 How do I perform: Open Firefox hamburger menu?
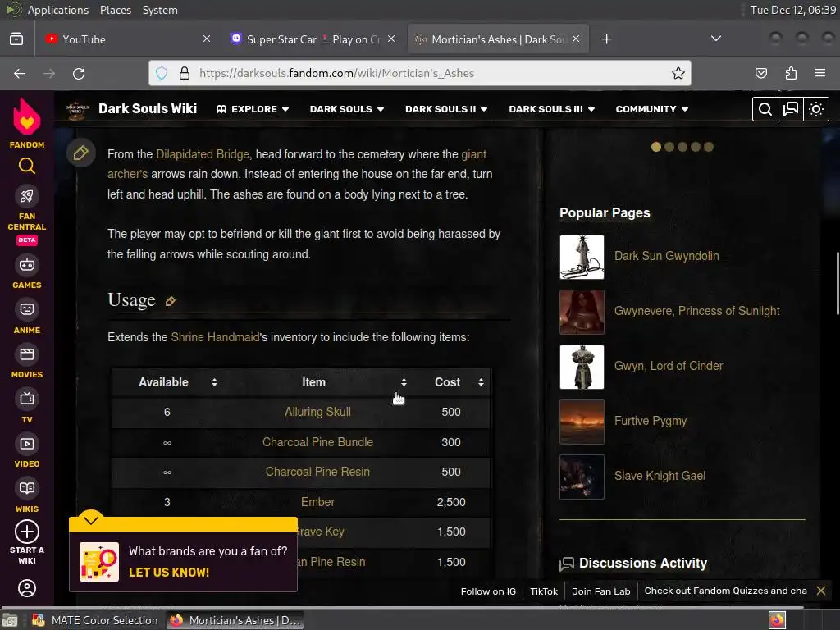coord(820,73)
